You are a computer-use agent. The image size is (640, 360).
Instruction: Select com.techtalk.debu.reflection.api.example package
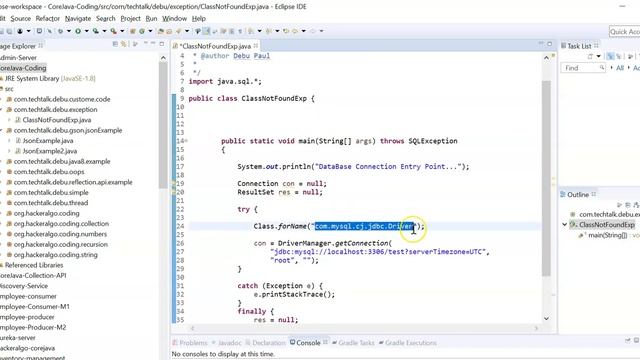point(73,182)
